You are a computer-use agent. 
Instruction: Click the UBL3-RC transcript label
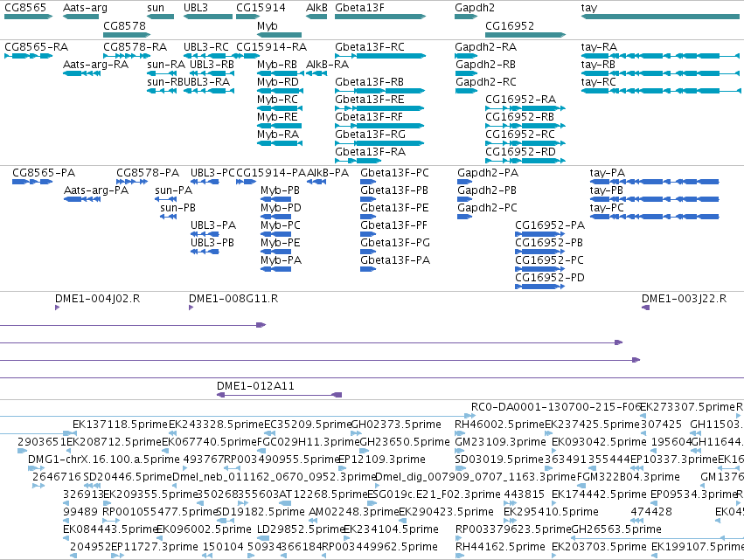[x=206, y=47]
